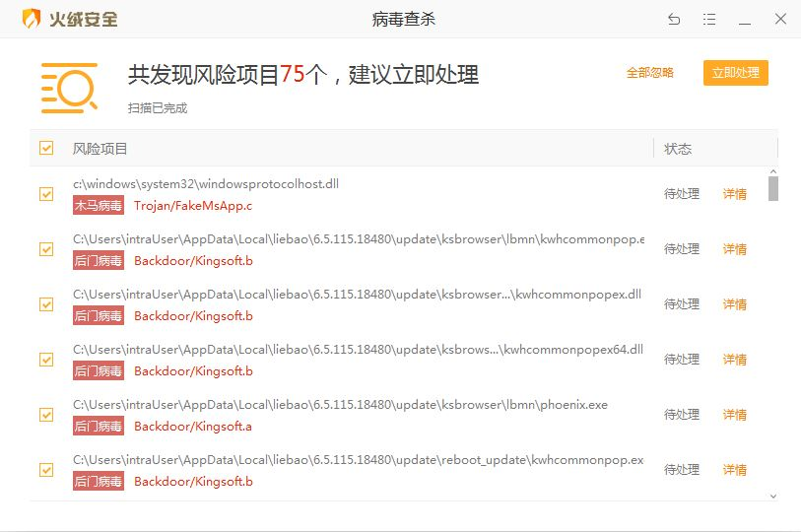The image size is (801, 532).
Task: Click the 后门病毒 tag for phoenix.exe
Action: click(x=99, y=427)
